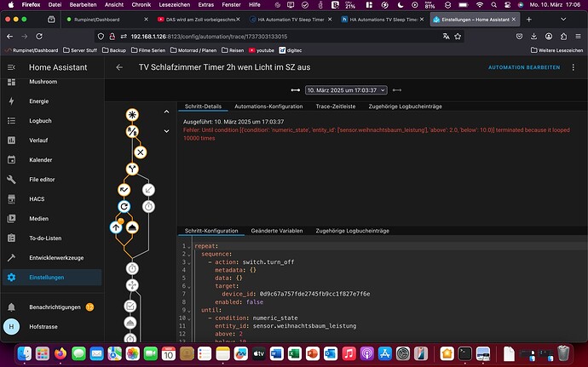This screenshot has height=367, width=588.
Task: Select the gray bell node near graph bottom
Action: (x=130, y=323)
